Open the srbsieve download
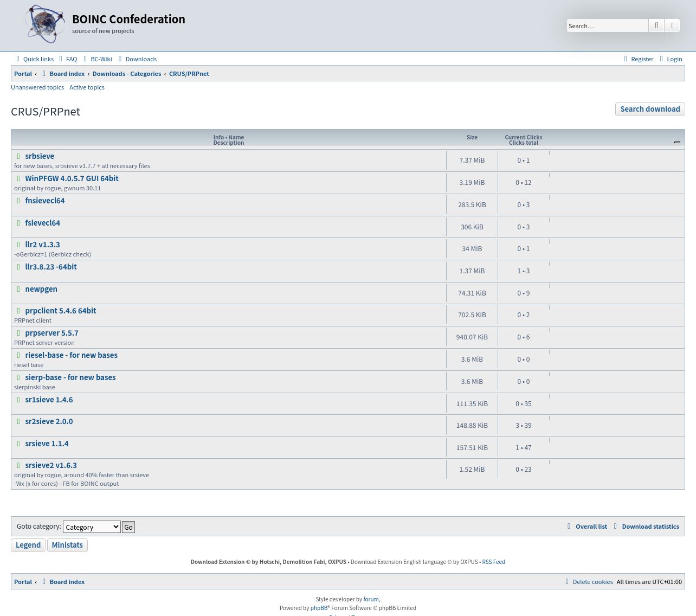Image resolution: width=696 pixels, height=616 pixels. coord(40,156)
